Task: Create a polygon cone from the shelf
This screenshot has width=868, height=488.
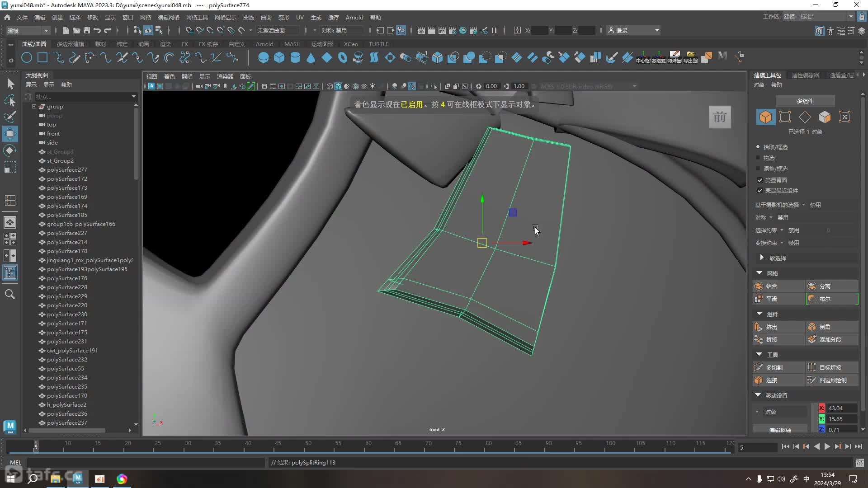Action: click(x=311, y=57)
